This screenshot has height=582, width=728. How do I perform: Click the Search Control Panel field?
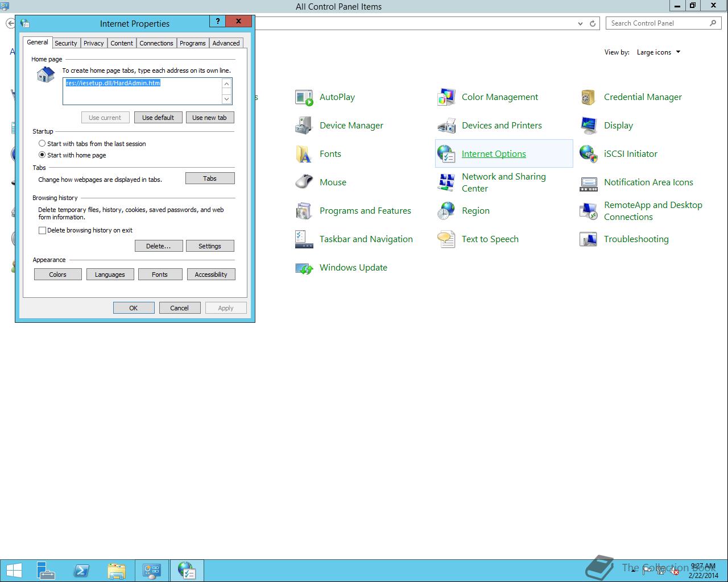pyautogui.click(x=663, y=23)
